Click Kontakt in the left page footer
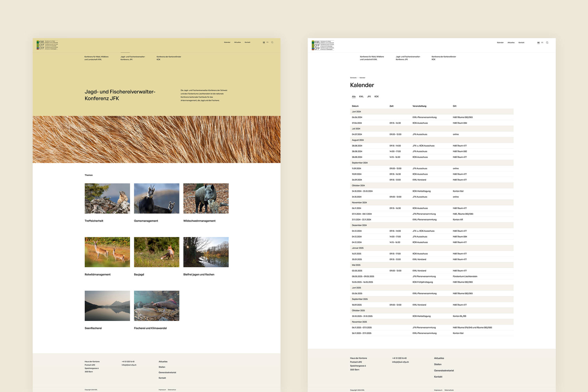This screenshot has height=392, width=588. [x=162, y=378]
